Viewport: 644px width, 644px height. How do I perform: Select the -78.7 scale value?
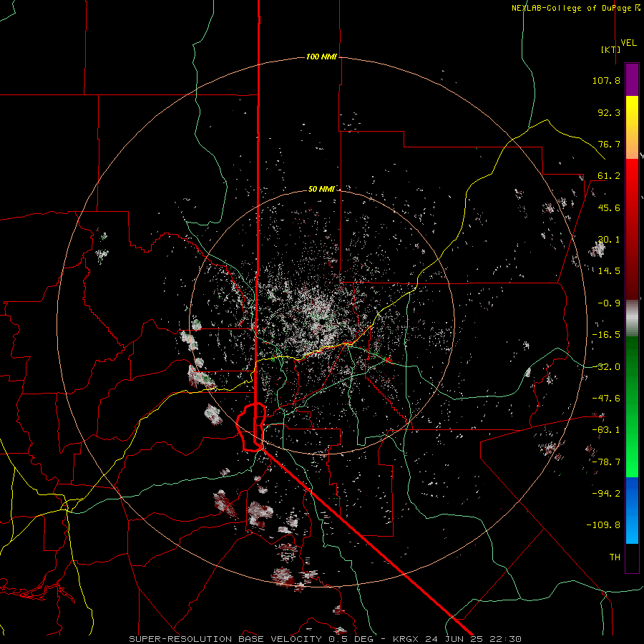point(606,462)
